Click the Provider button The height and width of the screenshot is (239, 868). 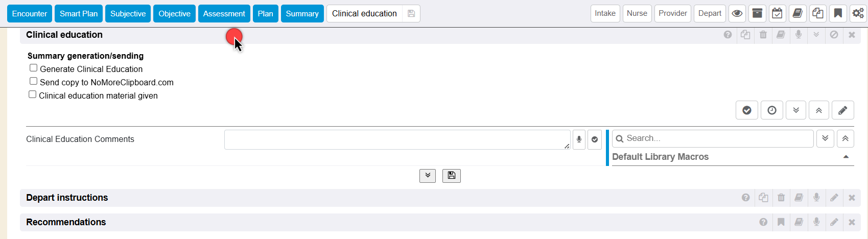(x=672, y=13)
